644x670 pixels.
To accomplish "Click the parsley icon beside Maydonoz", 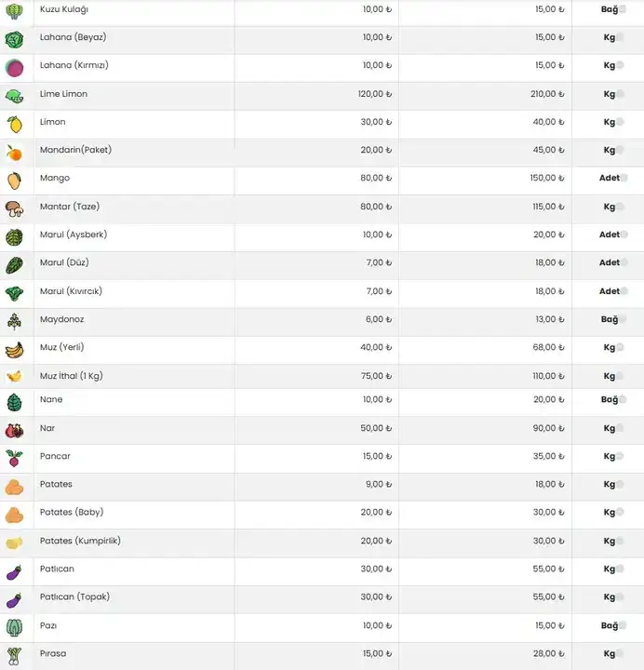I will 14,322.
